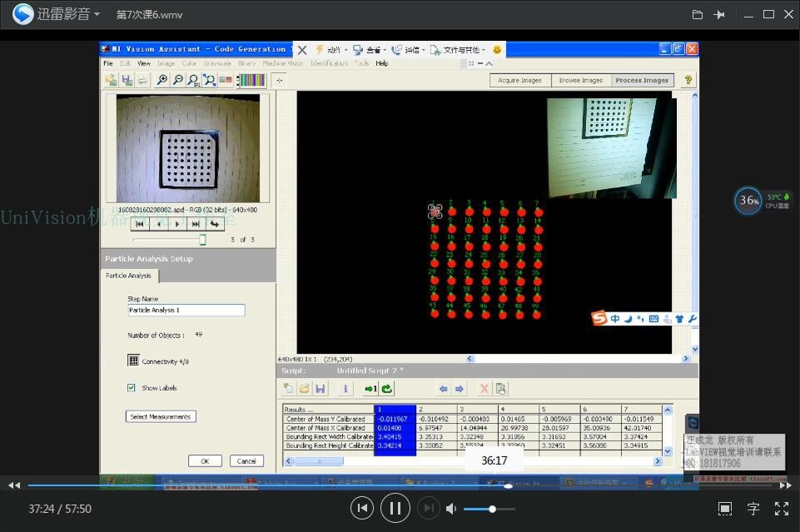Open a script with the folder icon

coord(305,389)
